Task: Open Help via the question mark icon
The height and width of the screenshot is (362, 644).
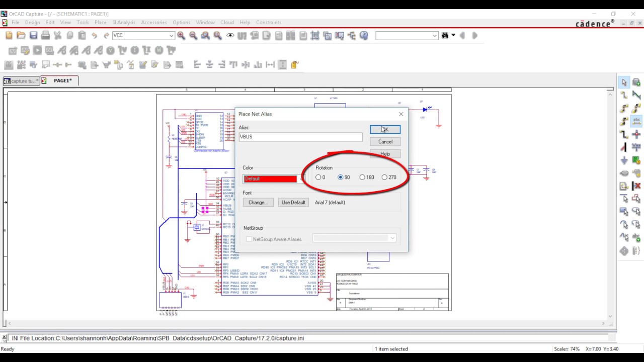Action: [364, 35]
